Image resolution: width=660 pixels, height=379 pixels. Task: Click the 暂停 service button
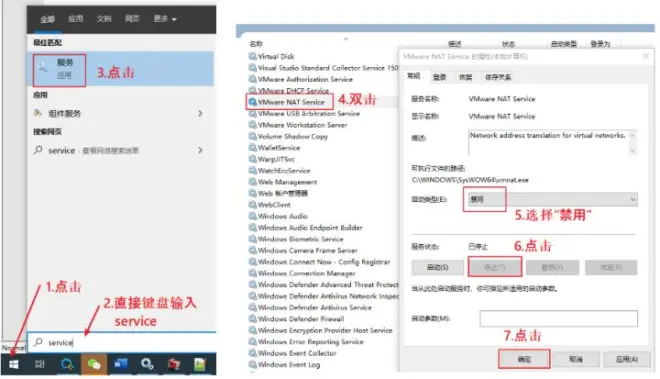click(552, 267)
